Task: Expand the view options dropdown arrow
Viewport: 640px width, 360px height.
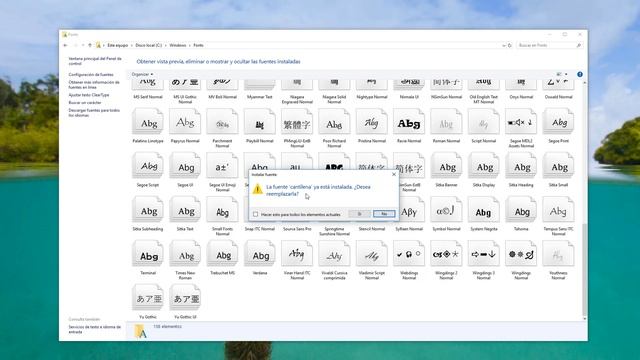Action: coord(566,74)
